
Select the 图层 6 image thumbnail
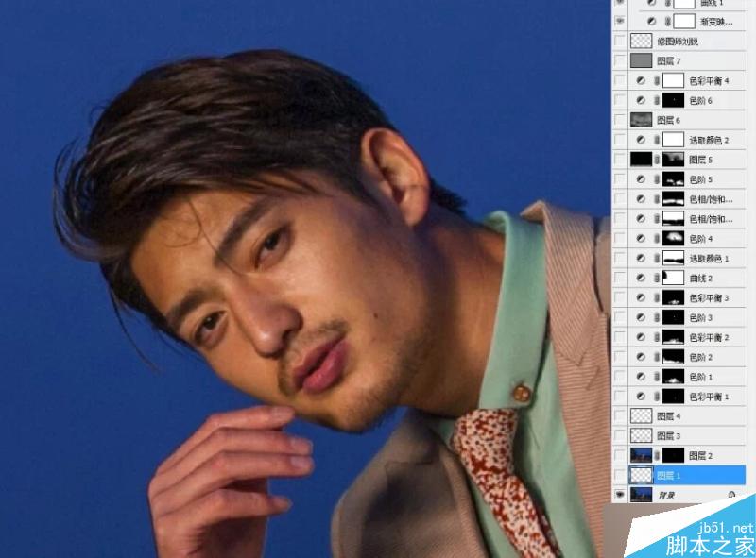[x=641, y=120]
